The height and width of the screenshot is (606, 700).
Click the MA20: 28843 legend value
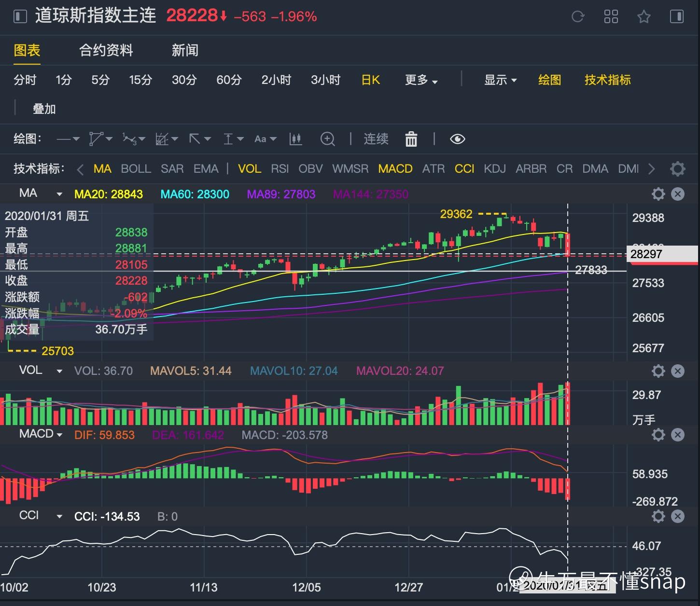[109, 194]
